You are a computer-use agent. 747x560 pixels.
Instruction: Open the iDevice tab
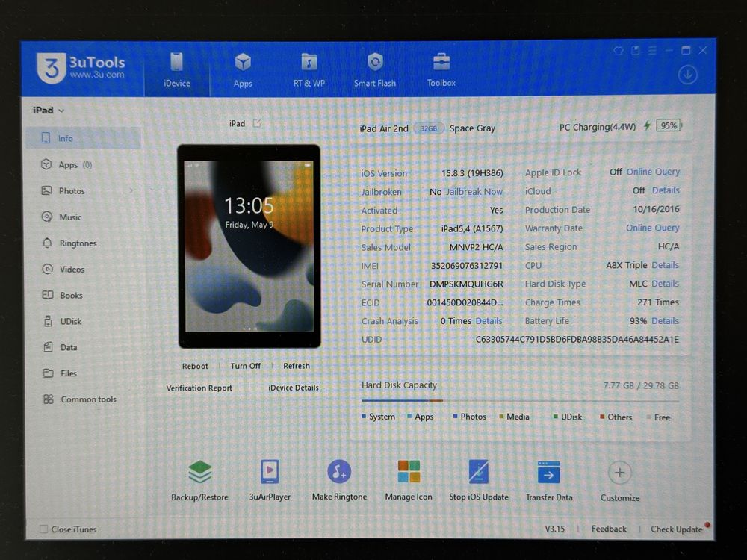[x=177, y=70]
